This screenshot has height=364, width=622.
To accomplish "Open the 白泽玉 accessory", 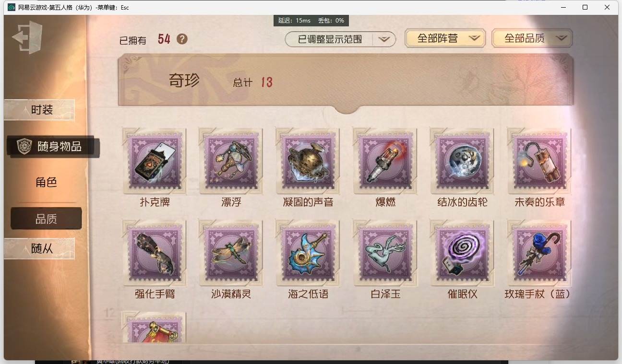I will [x=385, y=253].
